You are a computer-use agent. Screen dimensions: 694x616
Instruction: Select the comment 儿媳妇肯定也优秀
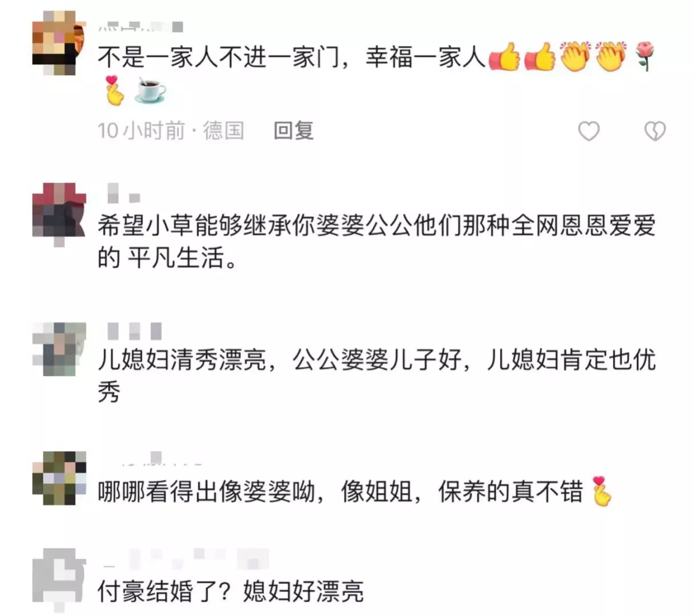pos(377,376)
